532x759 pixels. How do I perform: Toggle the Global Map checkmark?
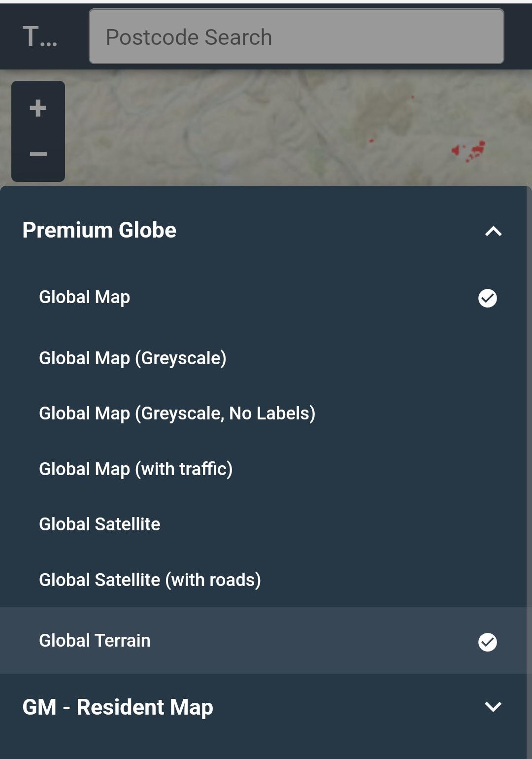[x=488, y=298]
